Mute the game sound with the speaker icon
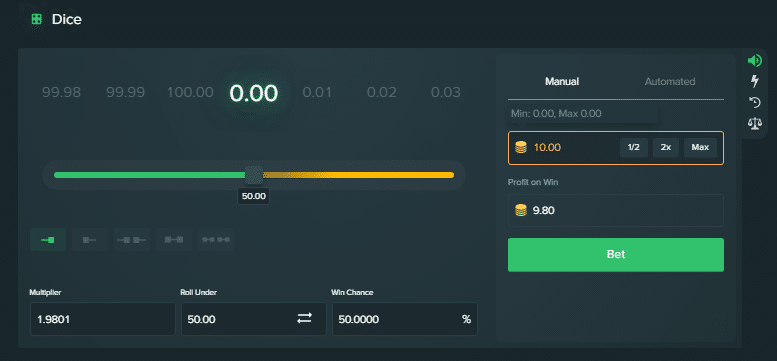This screenshot has height=361, width=777. pos(755,60)
